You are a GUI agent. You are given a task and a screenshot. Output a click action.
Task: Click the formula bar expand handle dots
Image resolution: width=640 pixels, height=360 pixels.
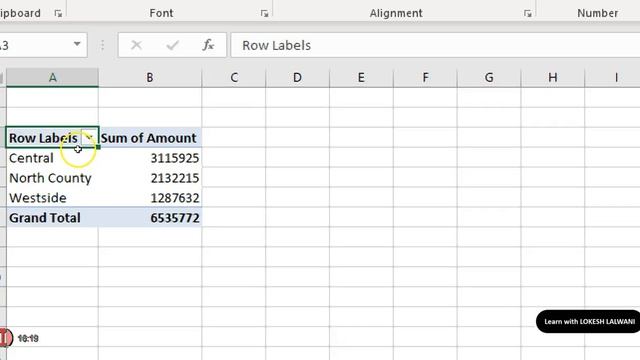[102, 45]
